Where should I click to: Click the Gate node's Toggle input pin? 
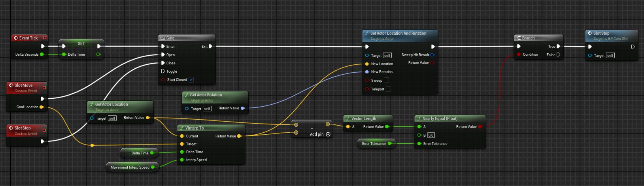163,71
